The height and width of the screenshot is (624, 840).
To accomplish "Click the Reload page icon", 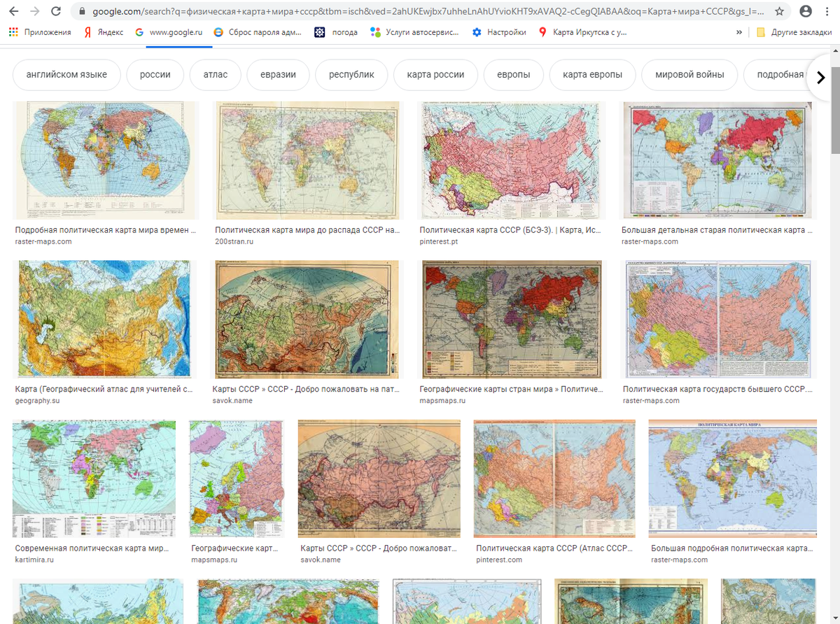I will pyautogui.click(x=56, y=11).
